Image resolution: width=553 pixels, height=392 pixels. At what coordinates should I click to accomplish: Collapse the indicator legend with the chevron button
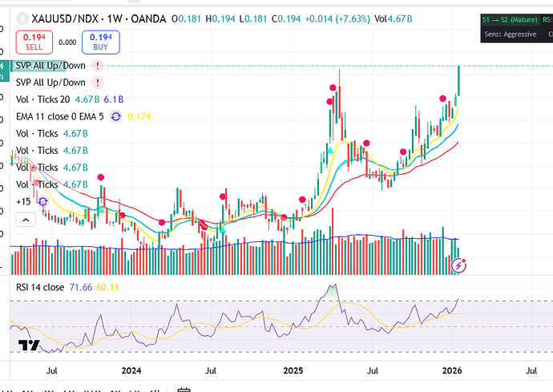(x=26, y=220)
